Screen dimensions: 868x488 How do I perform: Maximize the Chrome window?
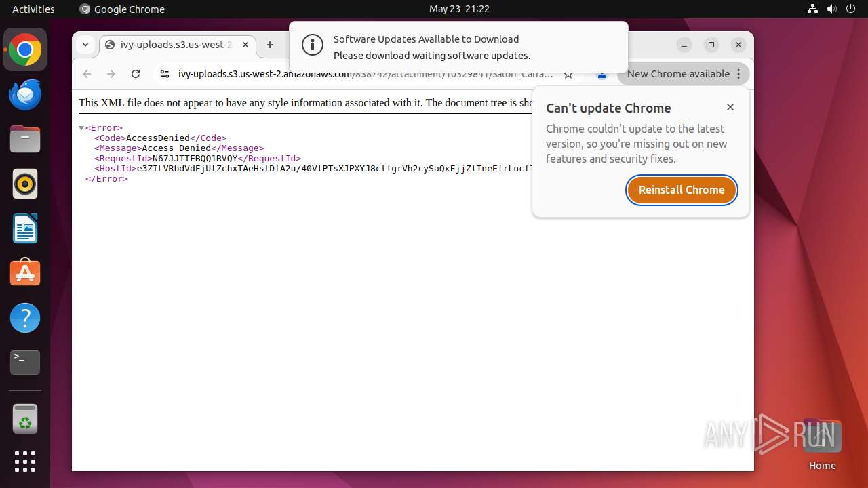coord(711,45)
